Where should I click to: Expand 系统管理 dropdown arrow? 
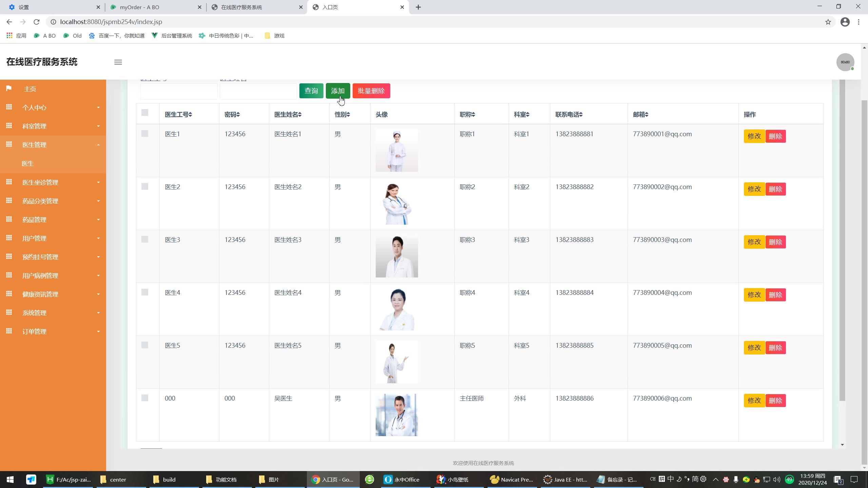click(x=98, y=313)
